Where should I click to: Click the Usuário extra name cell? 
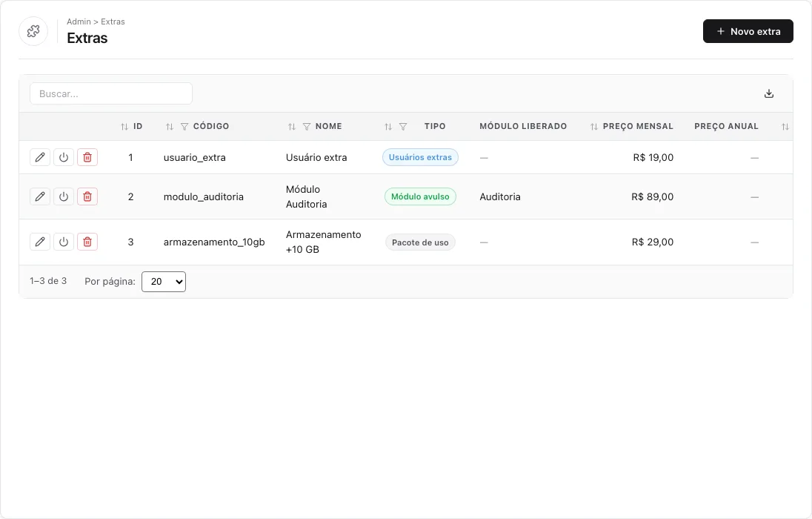(x=316, y=157)
